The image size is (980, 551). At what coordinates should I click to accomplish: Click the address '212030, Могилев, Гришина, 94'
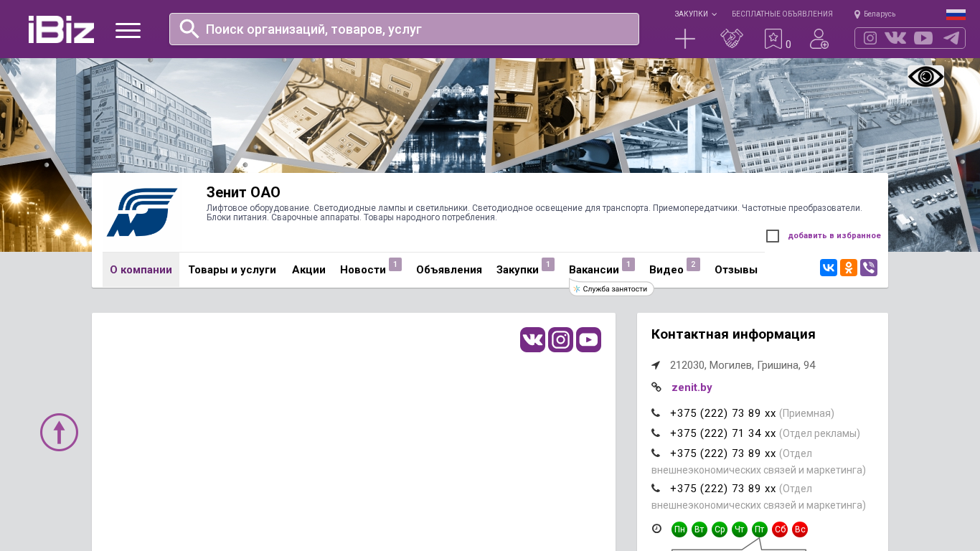click(x=743, y=365)
